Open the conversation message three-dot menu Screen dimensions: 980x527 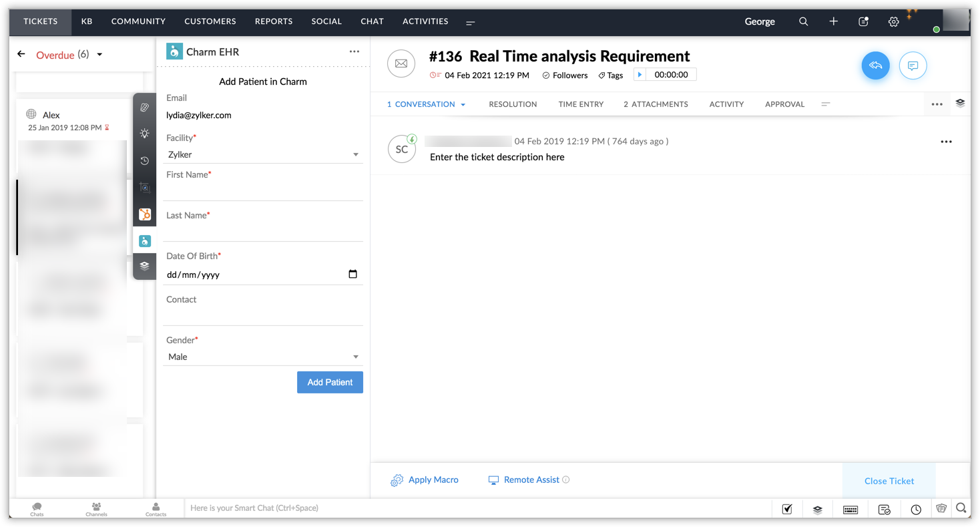click(x=946, y=142)
